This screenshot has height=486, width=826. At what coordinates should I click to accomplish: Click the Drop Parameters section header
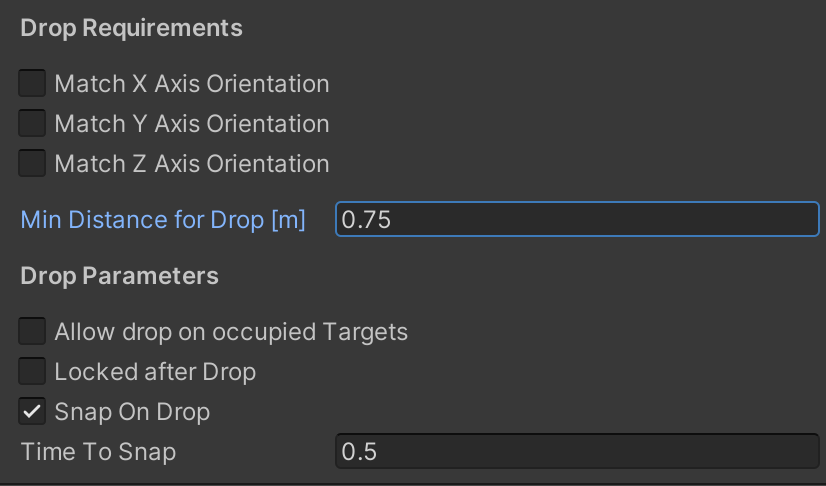(119, 275)
